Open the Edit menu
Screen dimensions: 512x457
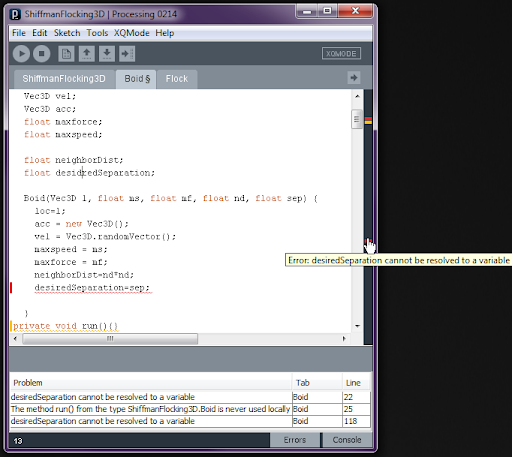pos(40,33)
